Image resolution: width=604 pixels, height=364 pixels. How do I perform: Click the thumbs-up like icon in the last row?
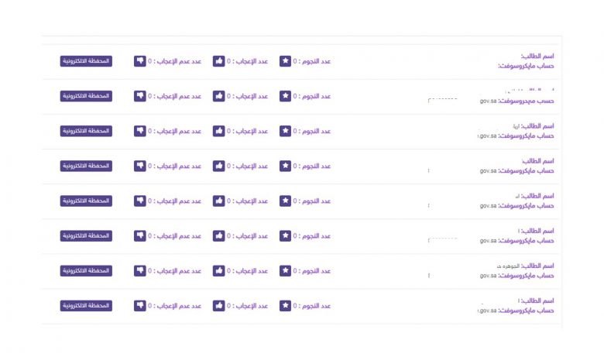(x=219, y=306)
